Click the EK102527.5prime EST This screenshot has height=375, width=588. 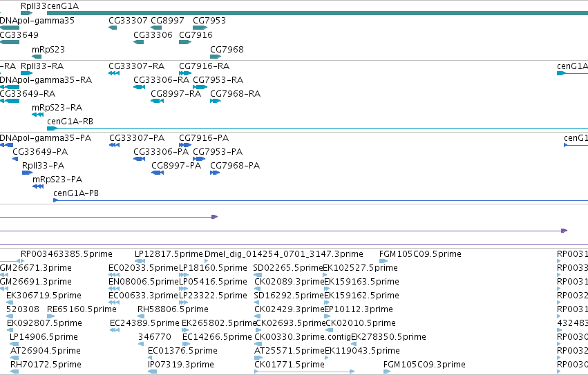pos(325,275)
